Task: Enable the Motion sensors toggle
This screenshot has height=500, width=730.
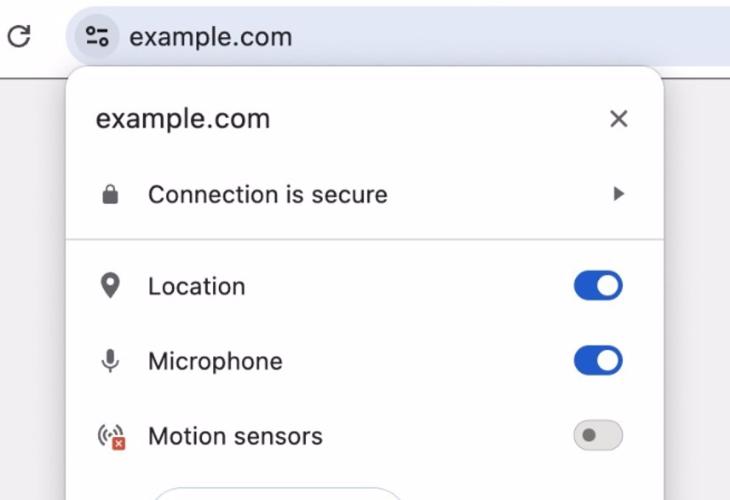Action: [x=598, y=436]
